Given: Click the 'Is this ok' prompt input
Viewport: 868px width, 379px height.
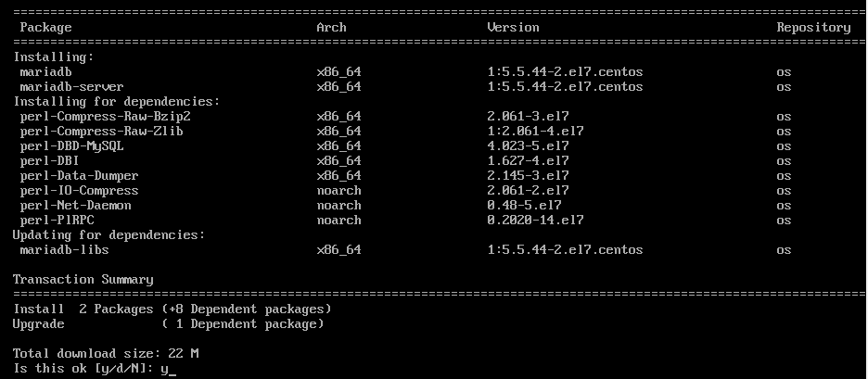Looking at the screenshot, I should coord(168,369).
